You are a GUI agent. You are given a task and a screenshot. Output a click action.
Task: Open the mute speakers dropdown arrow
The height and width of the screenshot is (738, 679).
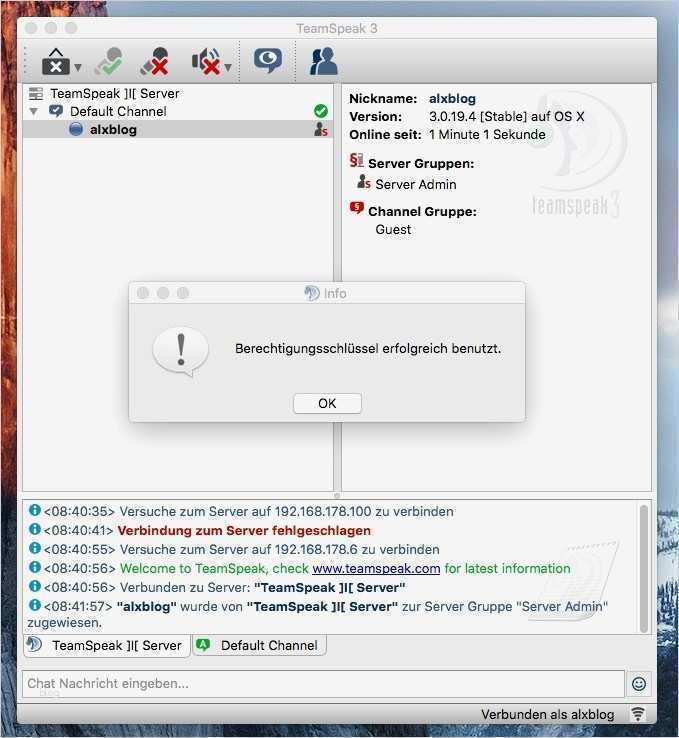(228, 67)
